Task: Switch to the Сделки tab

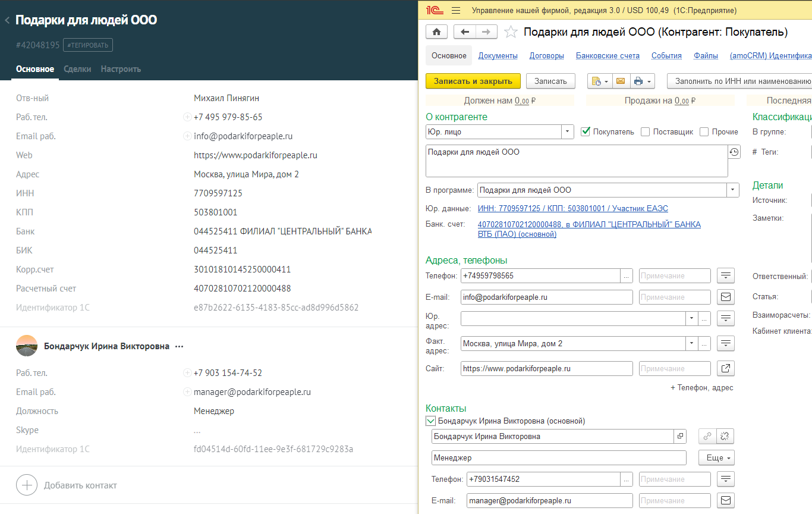Action: click(x=77, y=69)
